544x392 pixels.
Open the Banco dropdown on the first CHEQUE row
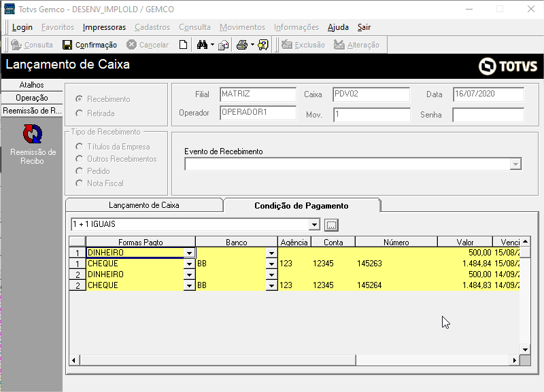click(271, 263)
